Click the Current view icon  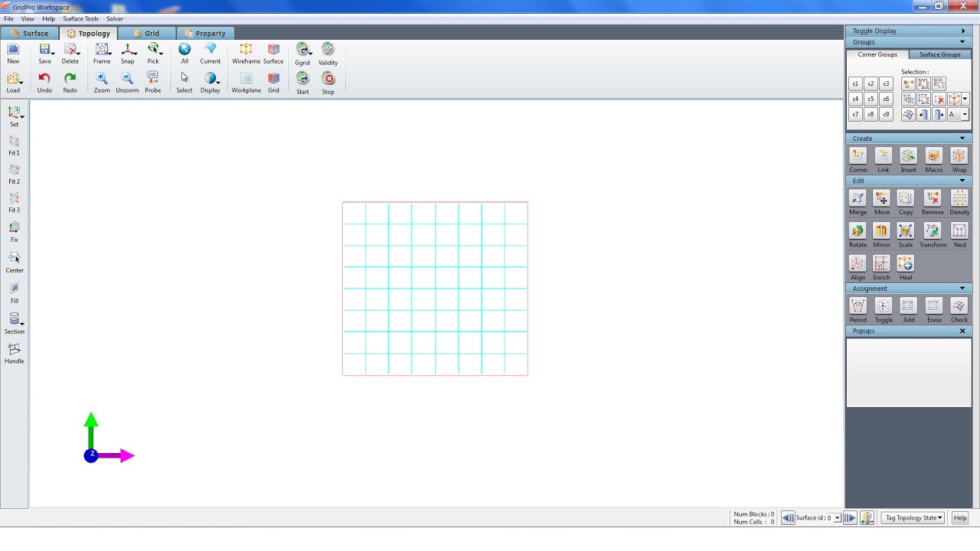click(211, 50)
